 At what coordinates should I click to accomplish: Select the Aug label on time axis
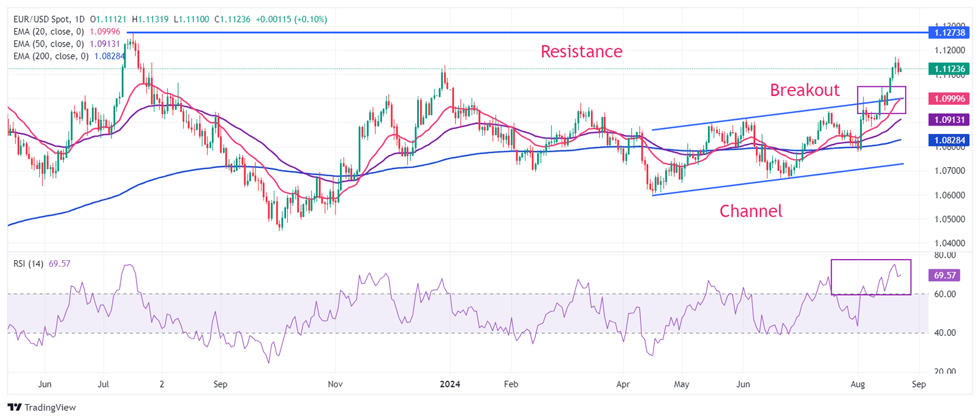point(858,384)
